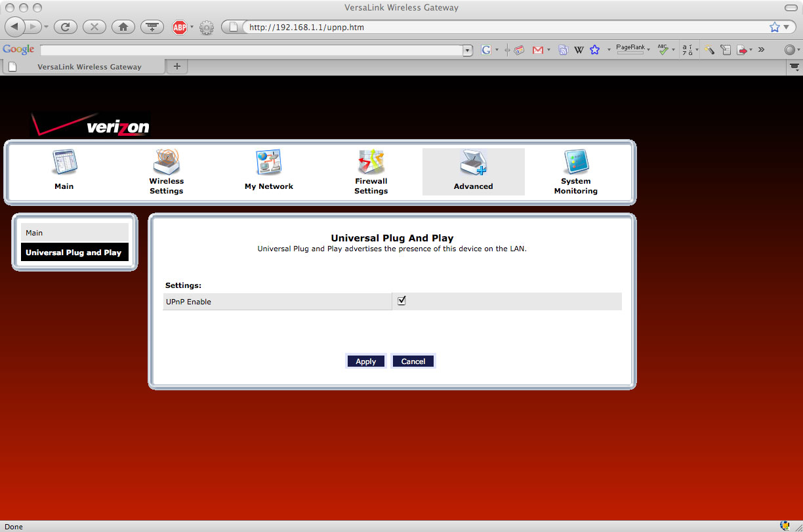Click the Adblock Plus ABP icon
The width and height of the screenshot is (803, 532).
(x=179, y=28)
